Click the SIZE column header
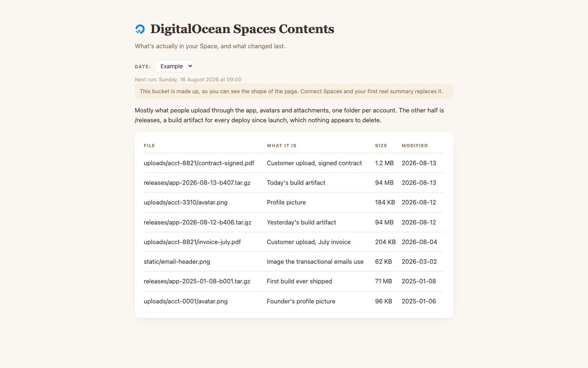This screenshot has height=368, width=588. pos(381,146)
